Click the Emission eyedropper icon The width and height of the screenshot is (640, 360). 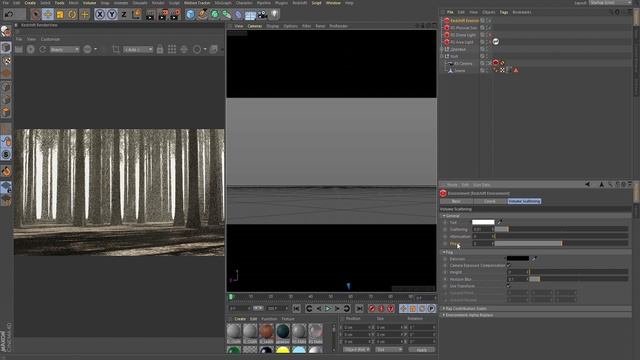tap(534, 259)
